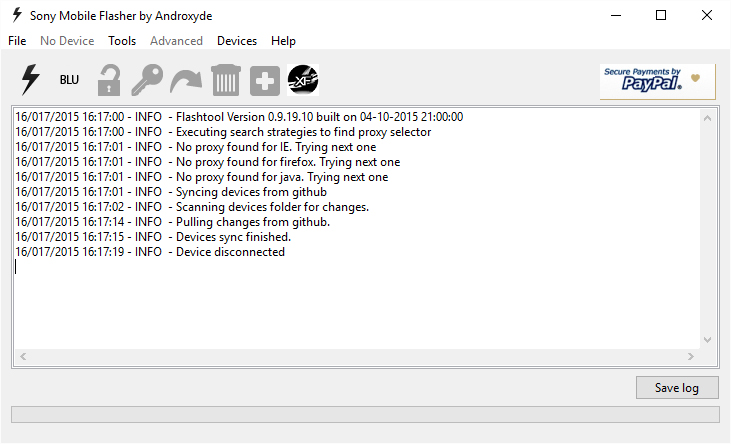Click the 'Scanning devices folder for changes' line

click(x=192, y=207)
